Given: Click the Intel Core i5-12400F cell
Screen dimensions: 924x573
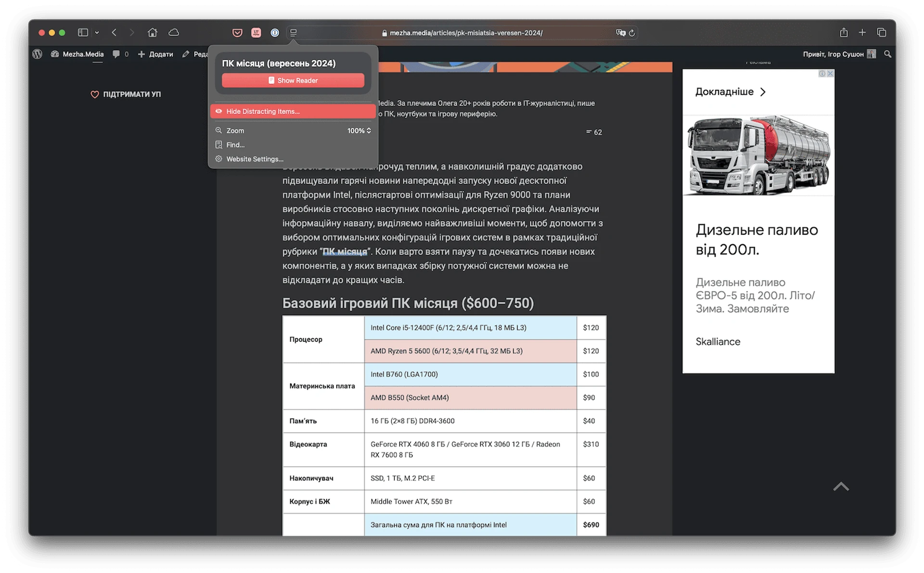Looking at the screenshot, I should [470, 327].
